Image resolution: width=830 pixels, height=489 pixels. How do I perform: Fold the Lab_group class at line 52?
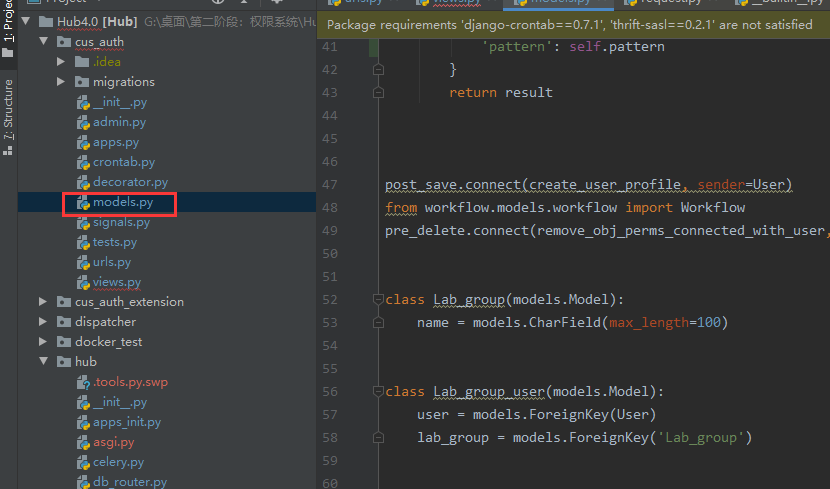coord(378,300)
